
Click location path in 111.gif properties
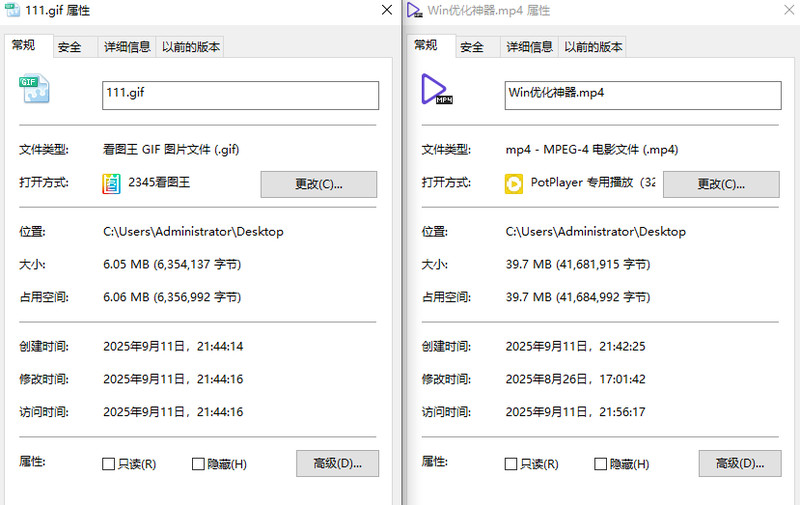(x=193, y=232)
